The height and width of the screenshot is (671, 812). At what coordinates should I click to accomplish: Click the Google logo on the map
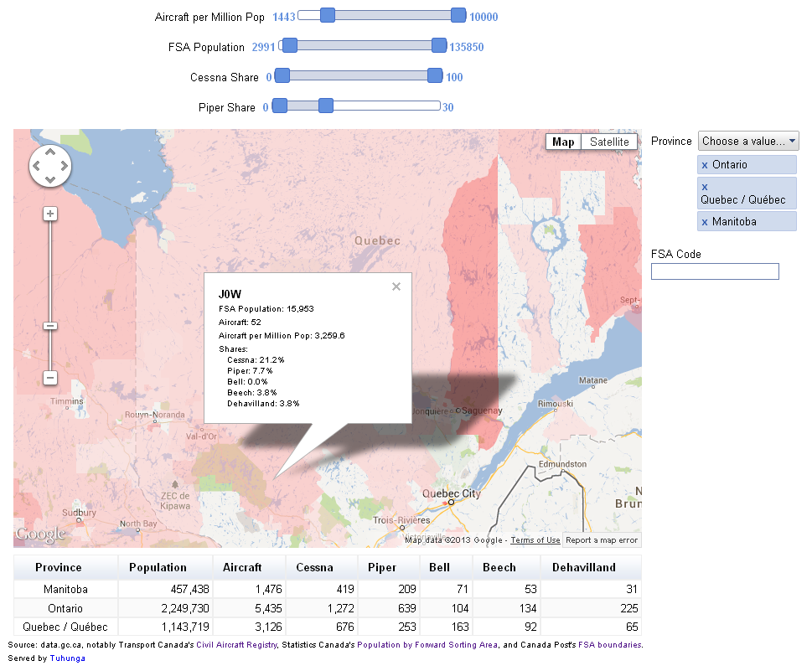[x=41, y=534]
